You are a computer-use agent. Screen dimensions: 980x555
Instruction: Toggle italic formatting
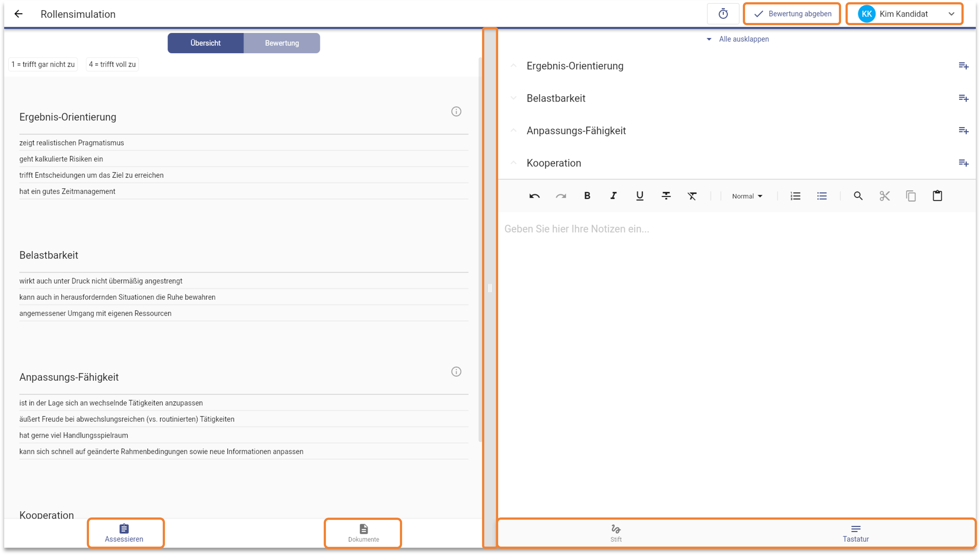pos(613,196)
